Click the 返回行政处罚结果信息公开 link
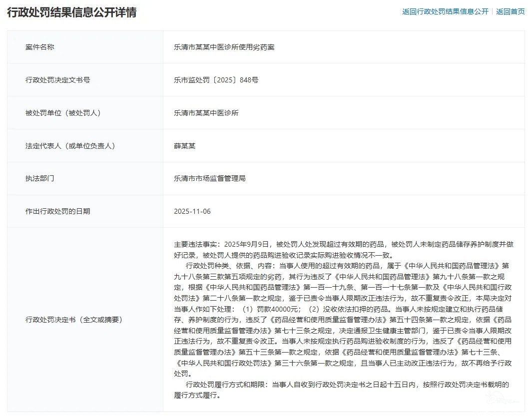This screenshot has width=532, height=417. (x=445, y=11)
